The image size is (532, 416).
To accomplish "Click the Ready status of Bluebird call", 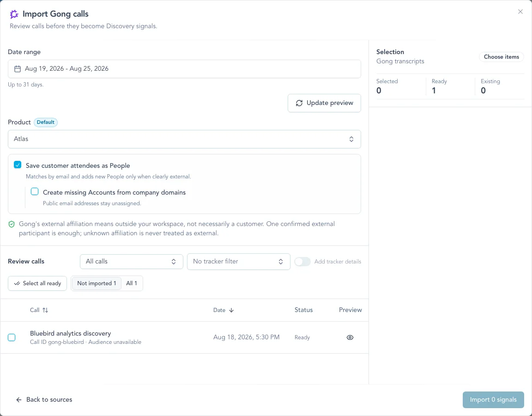I will (x=302, y=337).
